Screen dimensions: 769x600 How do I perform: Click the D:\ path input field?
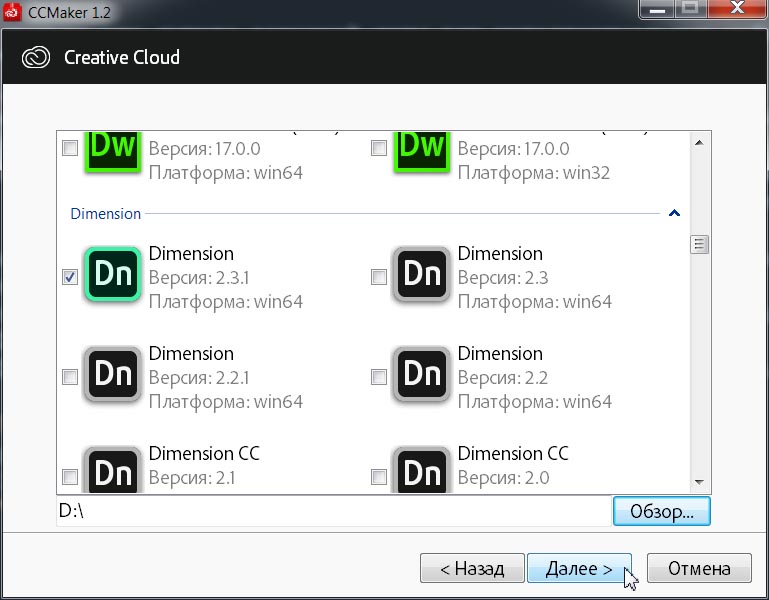tap(334, 511)
